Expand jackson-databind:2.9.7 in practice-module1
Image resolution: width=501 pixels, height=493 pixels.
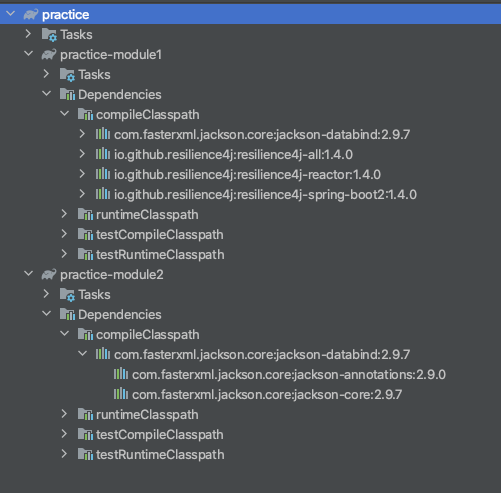(82, 134)
